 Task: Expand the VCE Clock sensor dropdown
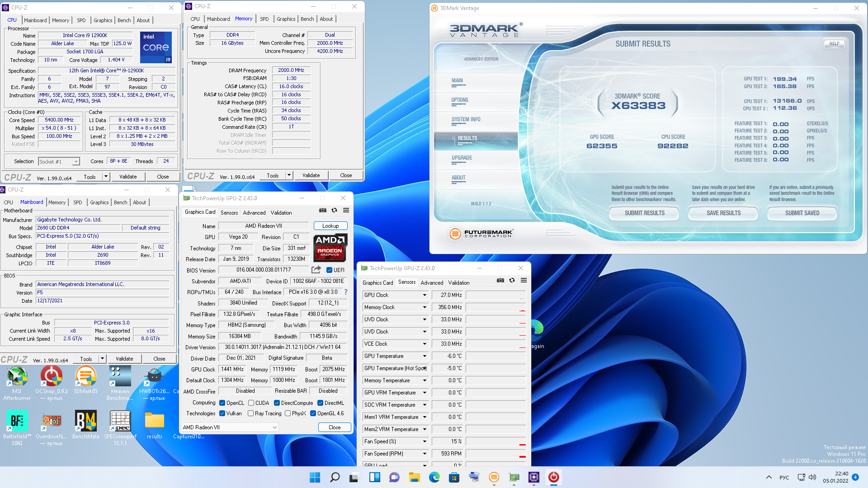point(425,344)
